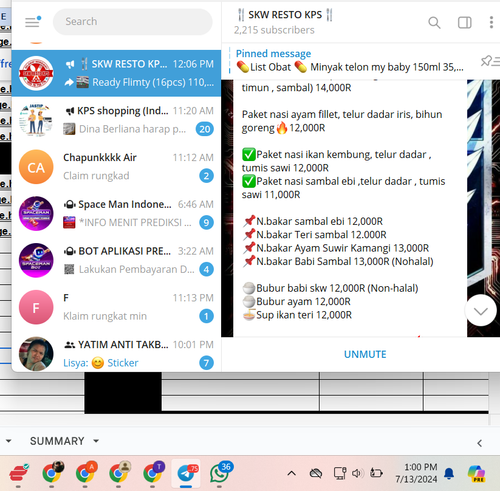Open the Pinned message bar

click(349, 61)
